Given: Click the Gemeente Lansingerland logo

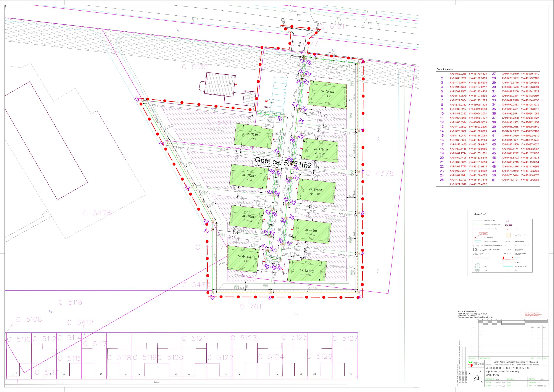Looking at the screenshot, I should 476,364.
